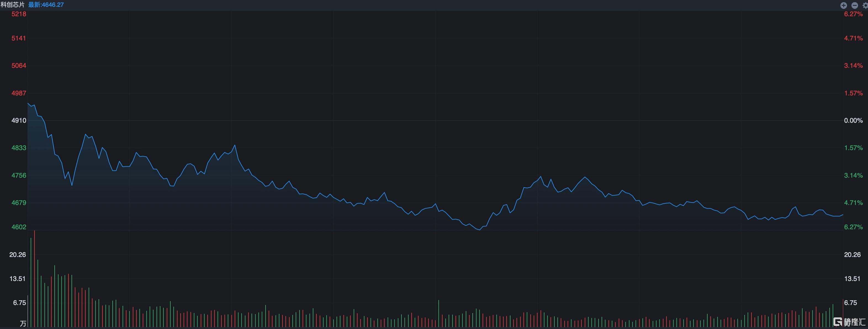The width and height of the screenshot is (868, 329).
Task: Select the 科创芯片 index title
Action: click(13, 5)
